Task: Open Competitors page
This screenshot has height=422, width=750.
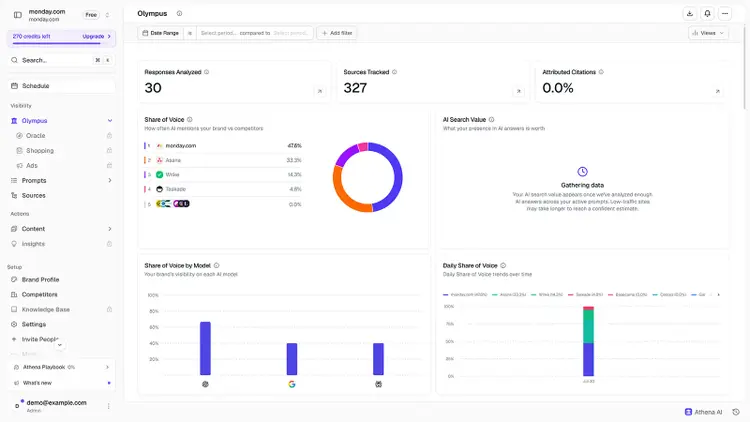Action: (x=39, y=294)
